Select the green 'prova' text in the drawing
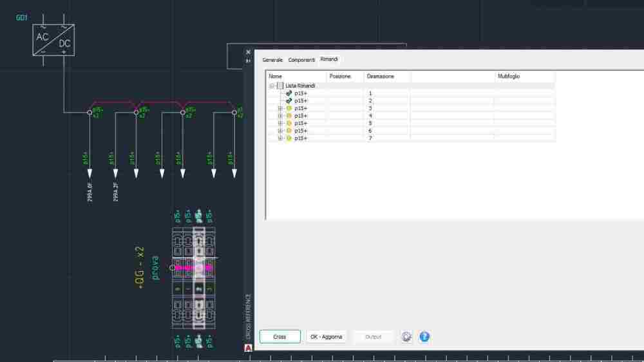This screenshot has height=362, width=644. pyautogui.click(x=155, y=267)
